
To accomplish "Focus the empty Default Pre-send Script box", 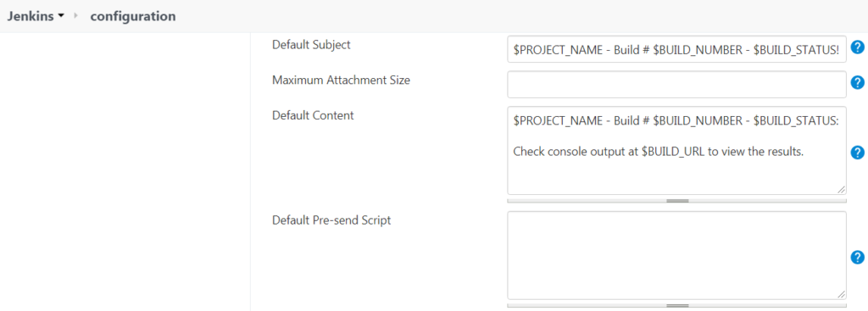I will 676,256.
